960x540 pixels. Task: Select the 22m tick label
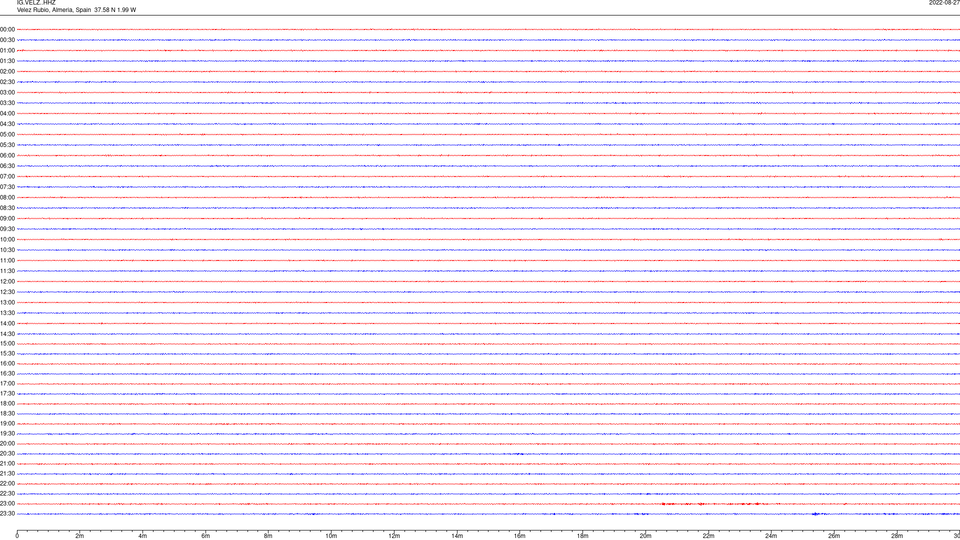click(708, 536)
